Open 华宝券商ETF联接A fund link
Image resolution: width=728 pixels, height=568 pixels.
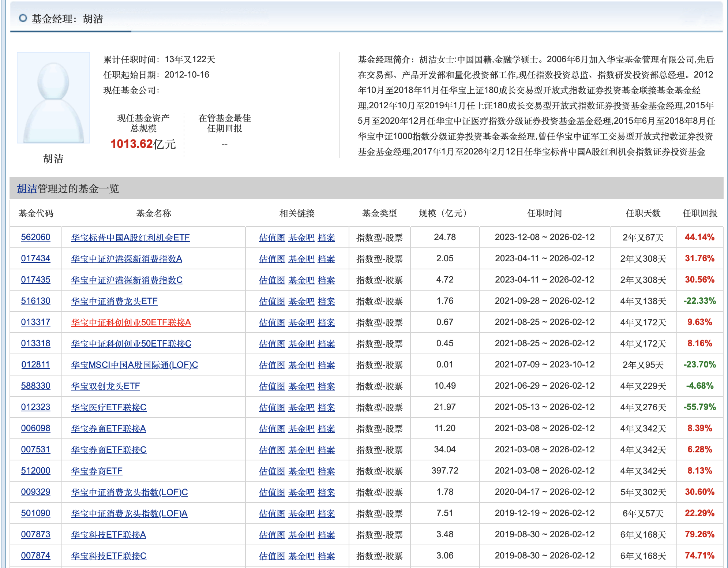point(108,429)
